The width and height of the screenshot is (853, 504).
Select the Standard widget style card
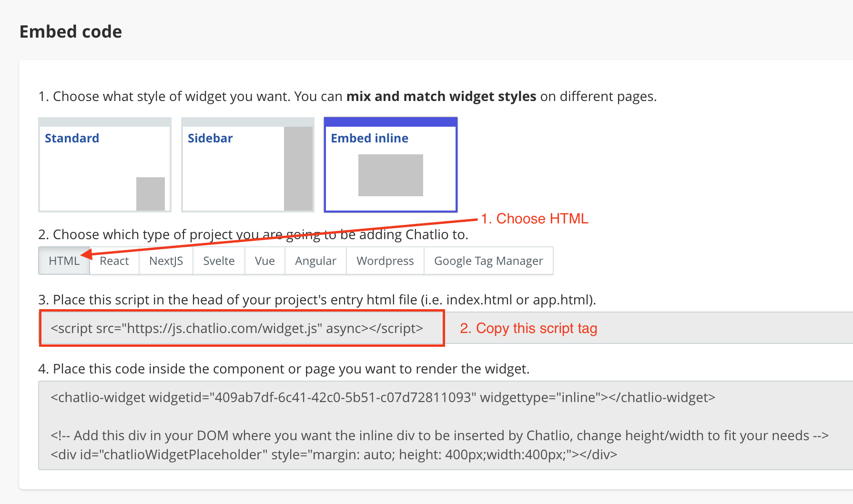pyautogui.click(x=105, y=165)
